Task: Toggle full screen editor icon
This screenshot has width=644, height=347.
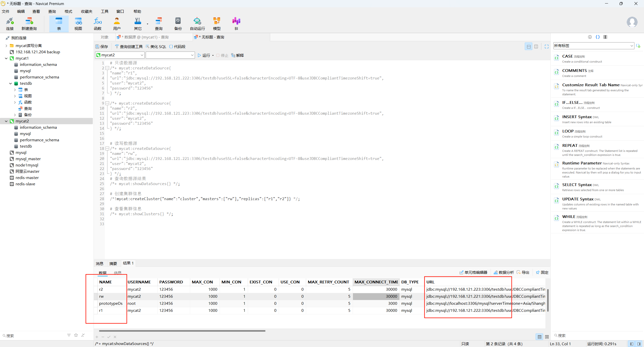Action: pyautogui.click(x=547, y=47)
